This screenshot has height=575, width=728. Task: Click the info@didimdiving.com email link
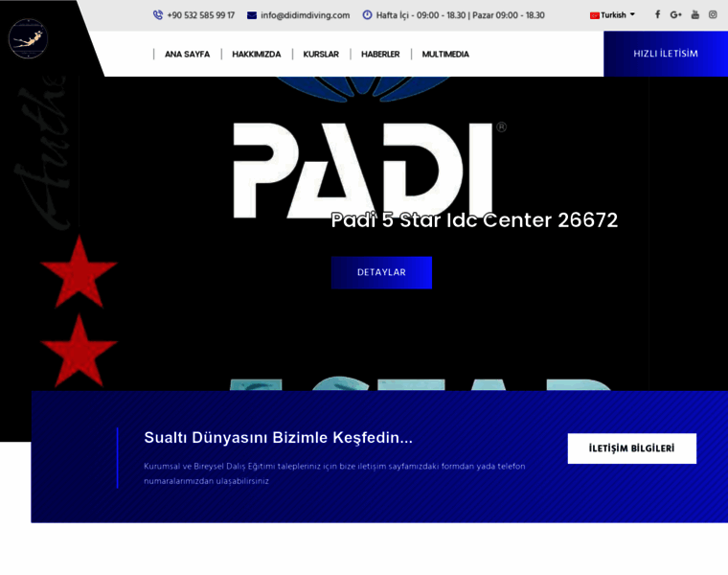(305, 15)
